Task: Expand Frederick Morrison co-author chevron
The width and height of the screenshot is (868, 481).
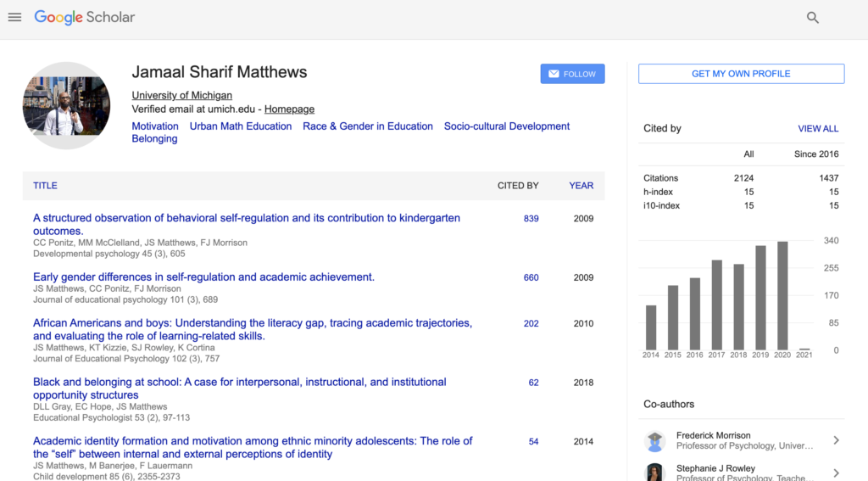Action: pyautogui.click(x=836, y=440)
